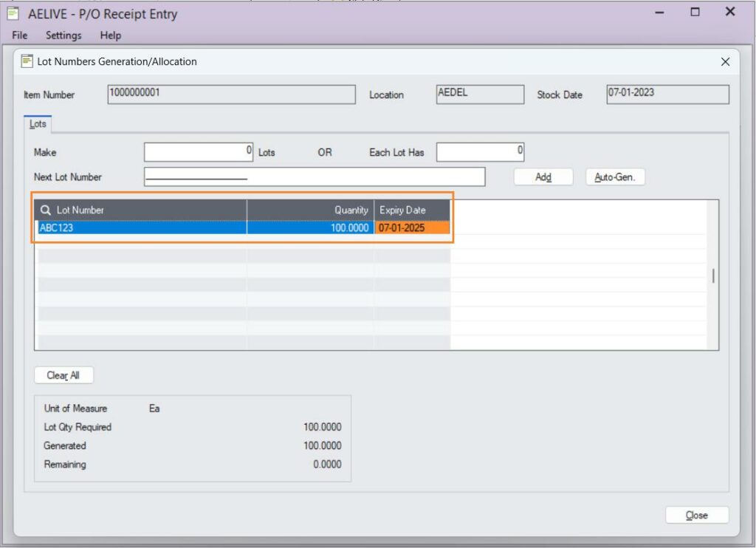Click the Stock Date field showing 07-01-2023
Screen dimensions: 756x548
tap(666, 95)
